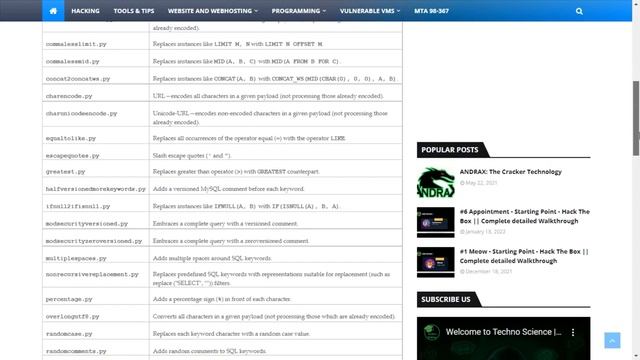
Task: Click the 'Slash escape quotes' description
Action: coord(192,156)
